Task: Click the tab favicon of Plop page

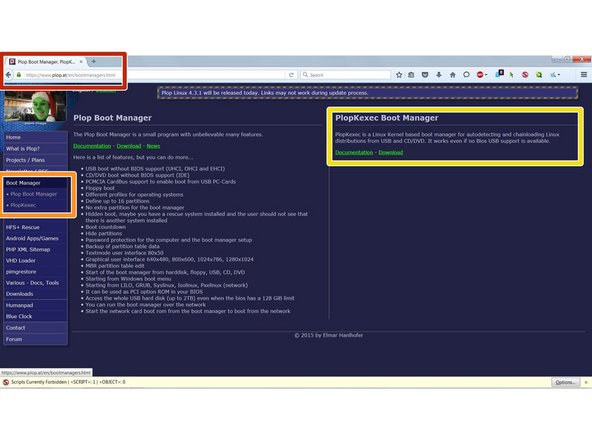Action: point(12,62)
